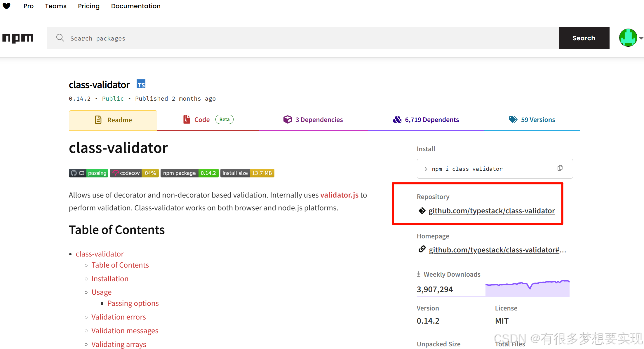Screen dimensions: 644x349
Task: Open the 3 Dependencies tab
Action: (x=313, y=120)
